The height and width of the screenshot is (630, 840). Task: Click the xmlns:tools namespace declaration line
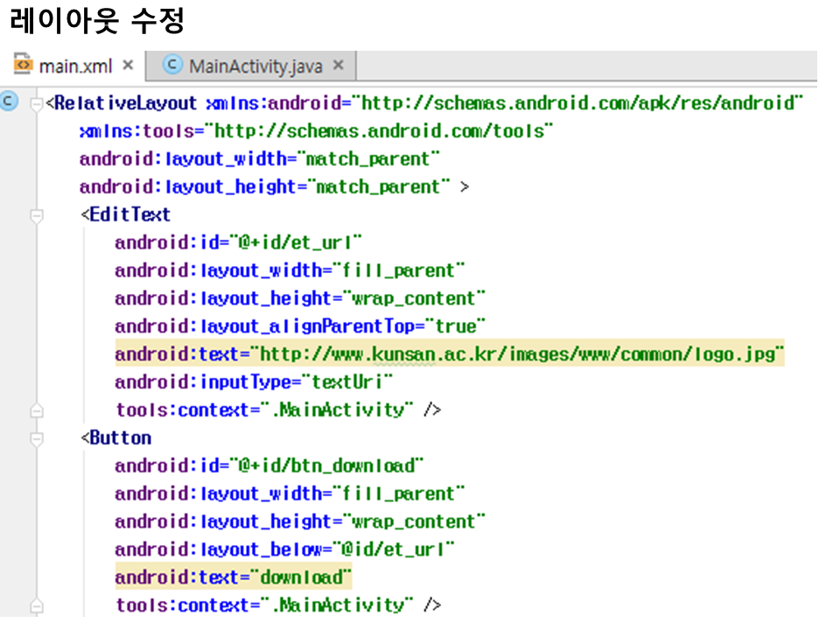pos(317,131)
